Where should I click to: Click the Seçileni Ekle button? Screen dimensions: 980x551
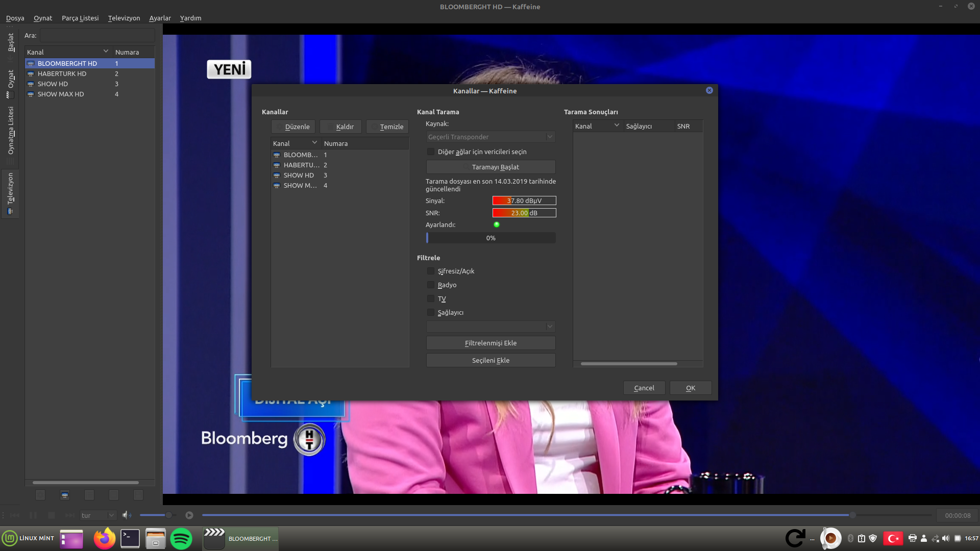[491, 360]
